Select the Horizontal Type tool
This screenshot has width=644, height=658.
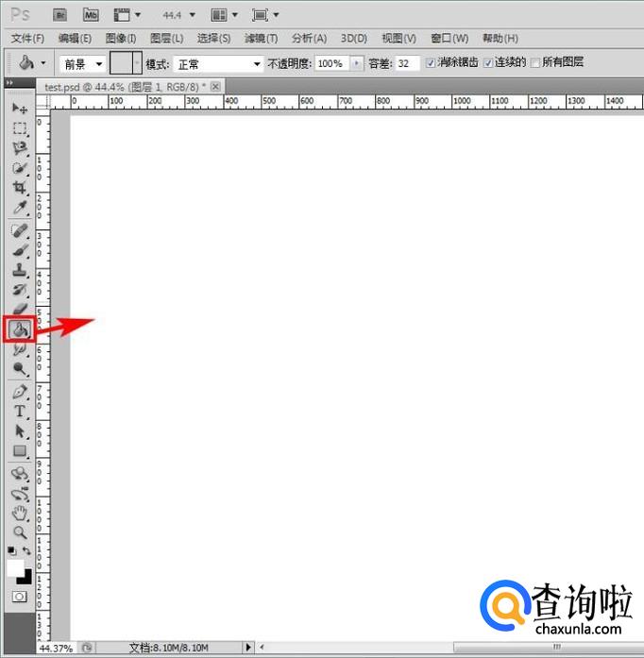click(x=19, y=412)
